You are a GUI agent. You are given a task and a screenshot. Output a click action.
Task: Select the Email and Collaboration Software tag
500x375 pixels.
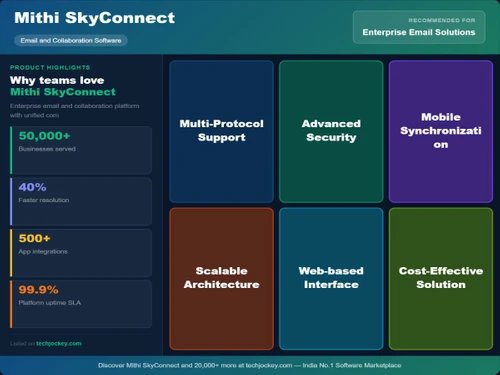(x=71, y=40)
